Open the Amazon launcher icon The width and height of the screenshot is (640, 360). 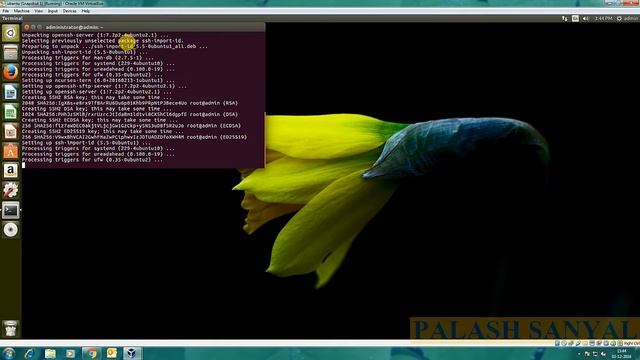[11, 171]
